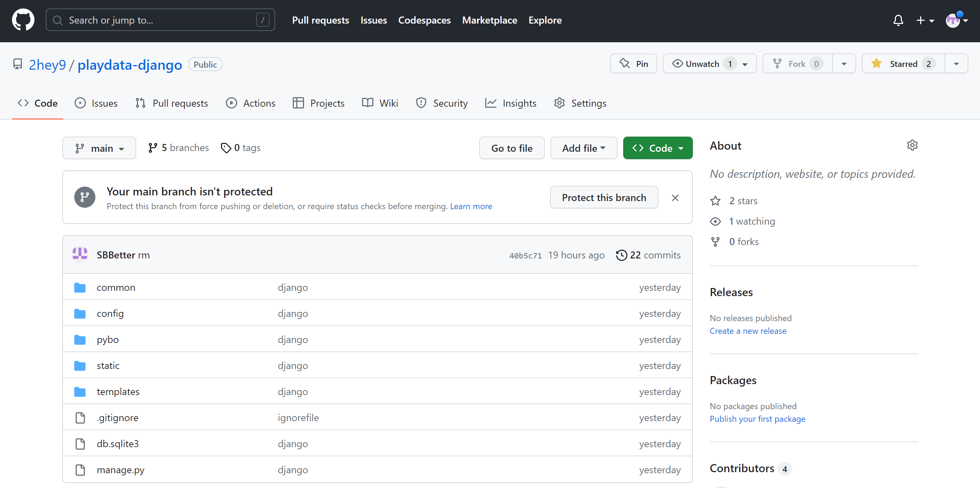Open Issues in top navigation bar
980x488 pixels.
pos(374,20)
